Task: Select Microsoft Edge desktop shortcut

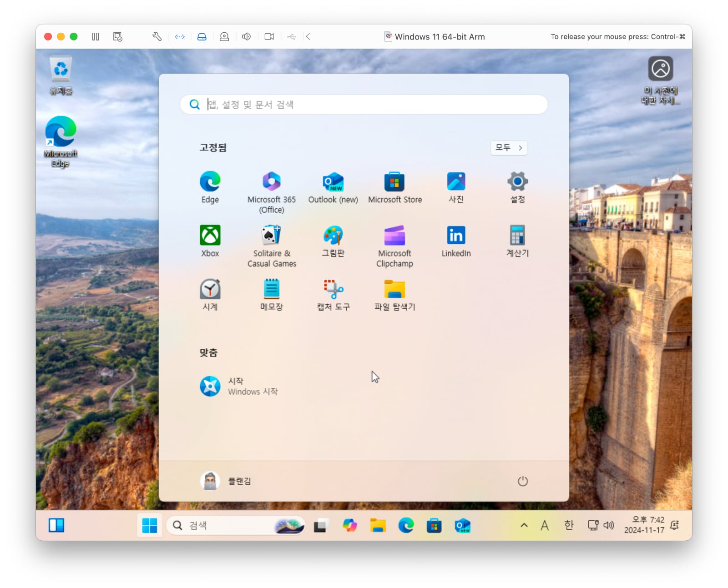Action: click(x=61, y=142)
